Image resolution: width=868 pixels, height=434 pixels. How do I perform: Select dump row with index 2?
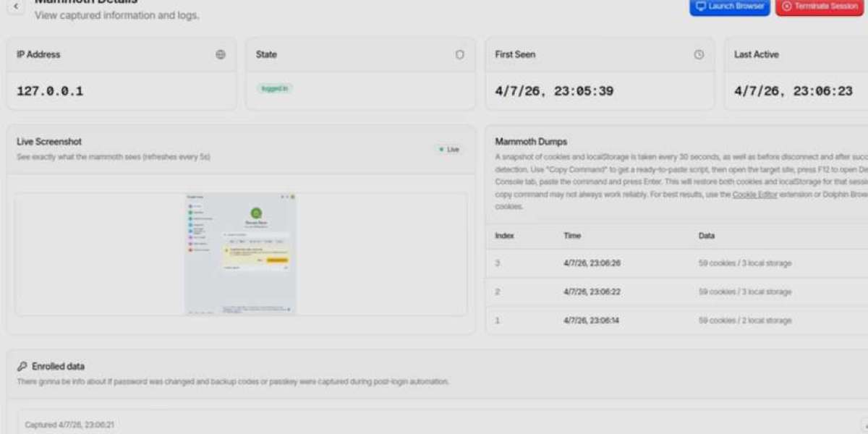[676, 292]
